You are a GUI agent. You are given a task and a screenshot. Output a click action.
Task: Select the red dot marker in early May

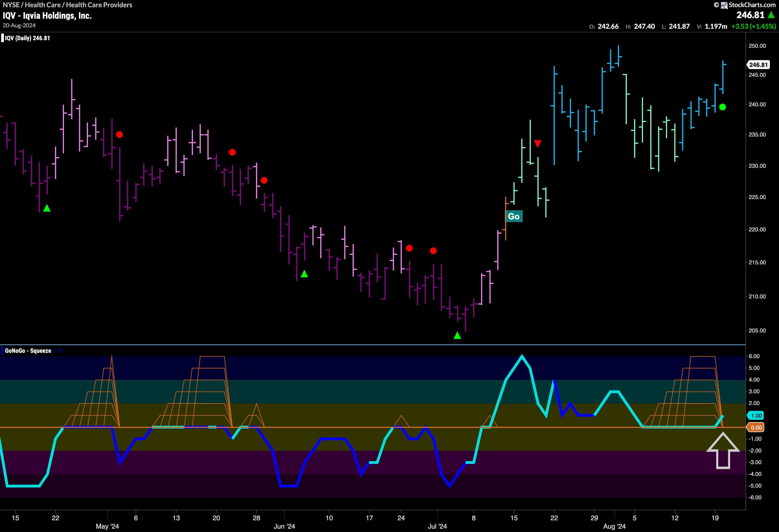[119, 135]
